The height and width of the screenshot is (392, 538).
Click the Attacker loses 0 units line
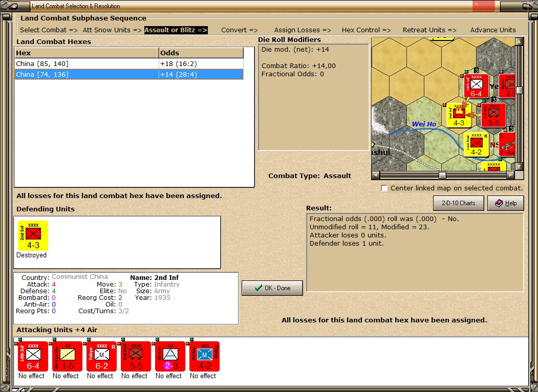point(348,235)
